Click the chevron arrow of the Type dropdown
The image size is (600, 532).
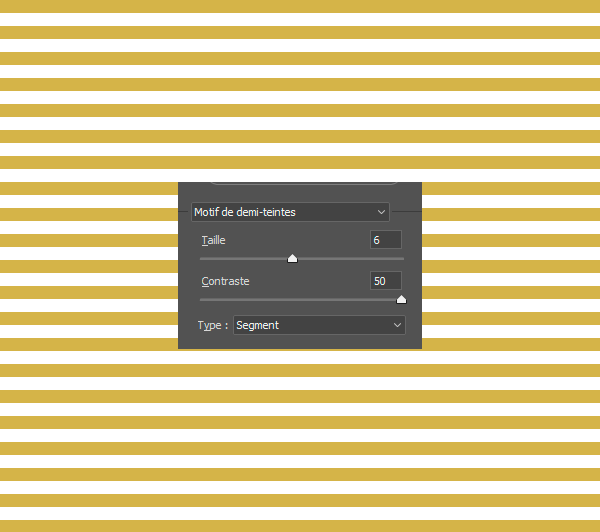(397, 325)
